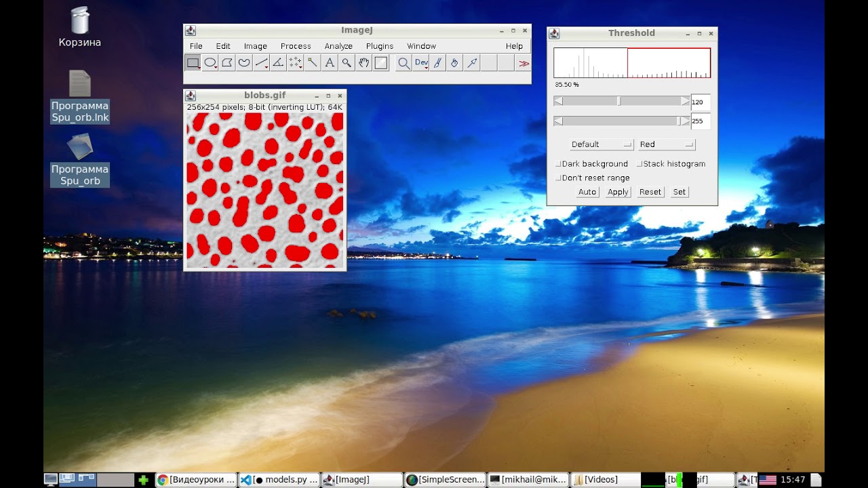868x488 pixels.
Task: Select the Arrow tool
Action: tap(472, 63)
